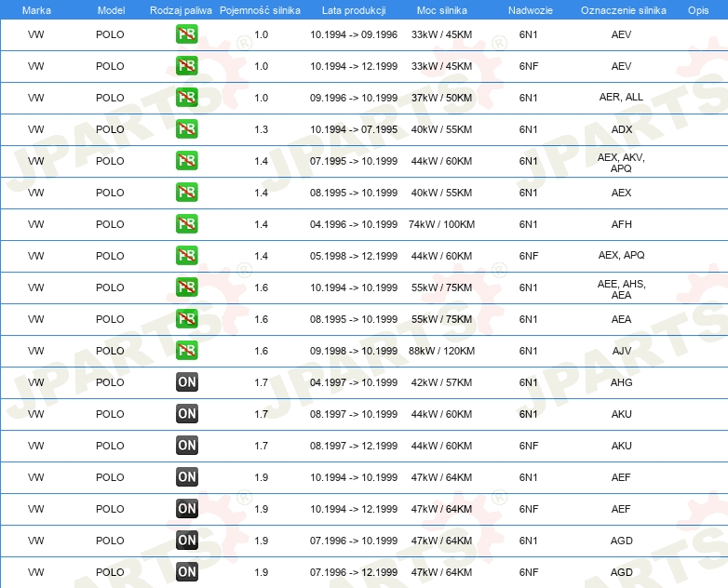Select the engine code cell AER, ALL

pyautogui.click(x=621, y=97)
